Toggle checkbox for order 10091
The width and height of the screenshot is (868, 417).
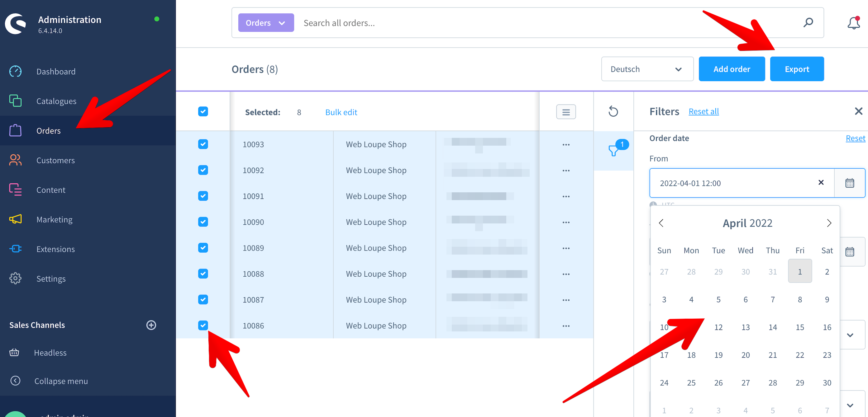[x=203, y=196]
